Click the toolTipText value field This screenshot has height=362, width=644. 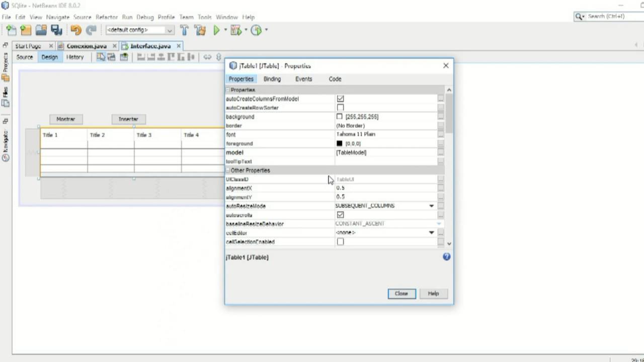(x=385, y=161)
